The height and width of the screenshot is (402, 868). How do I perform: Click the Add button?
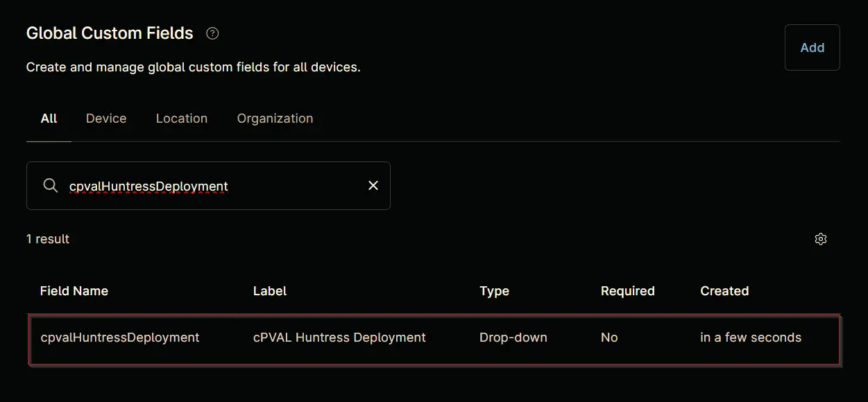tap(812, 48)
